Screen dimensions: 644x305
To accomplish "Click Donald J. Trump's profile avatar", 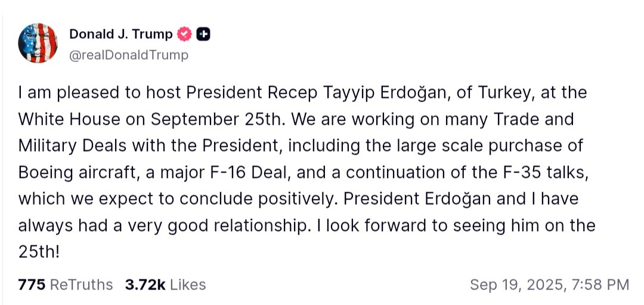I will [x=38, y=44].
